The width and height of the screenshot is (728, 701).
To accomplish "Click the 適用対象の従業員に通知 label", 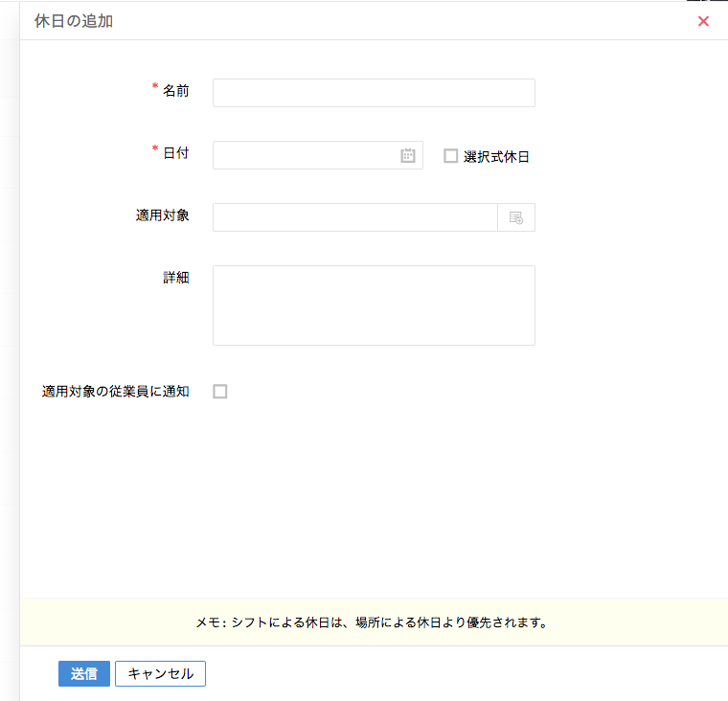I will coord(116,391).
